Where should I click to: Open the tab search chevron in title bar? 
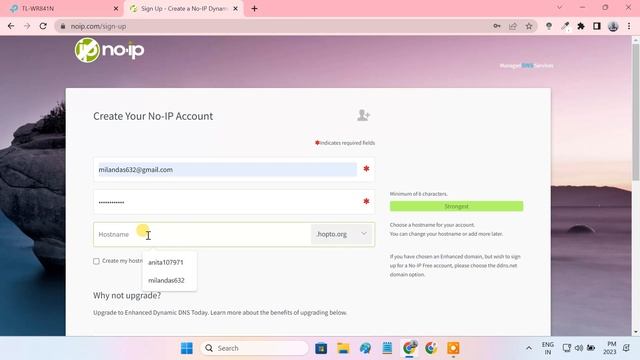pyautogui.click(x=560, y=8)
